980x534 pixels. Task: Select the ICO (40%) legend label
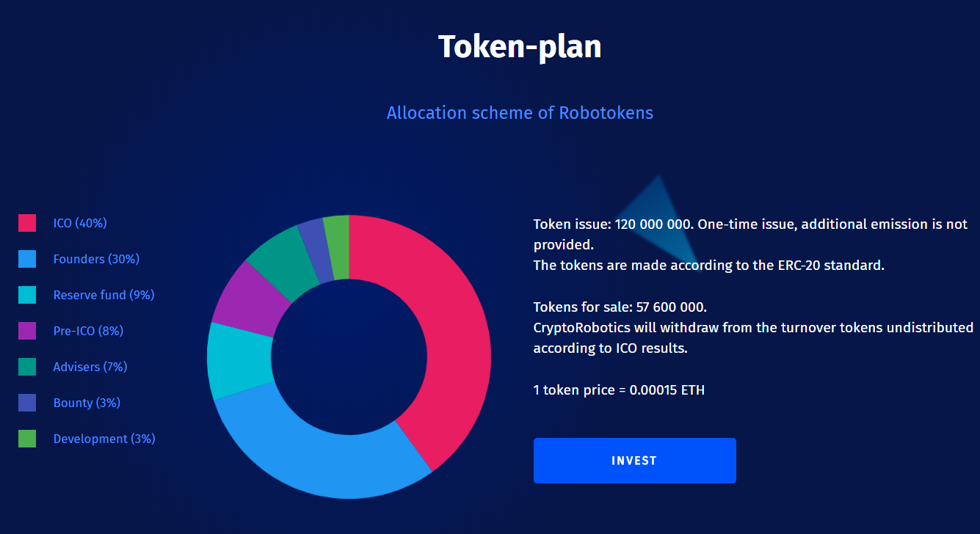80,223
